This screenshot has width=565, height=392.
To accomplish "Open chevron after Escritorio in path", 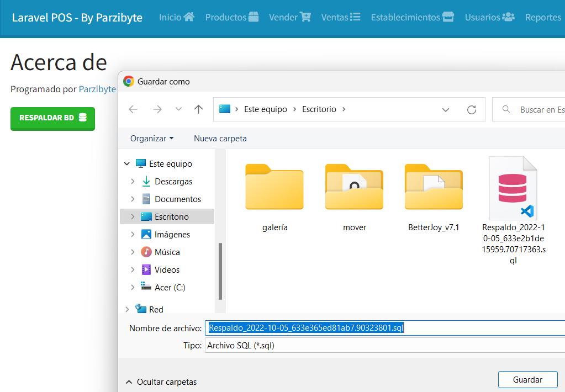I will click(344, 109).
